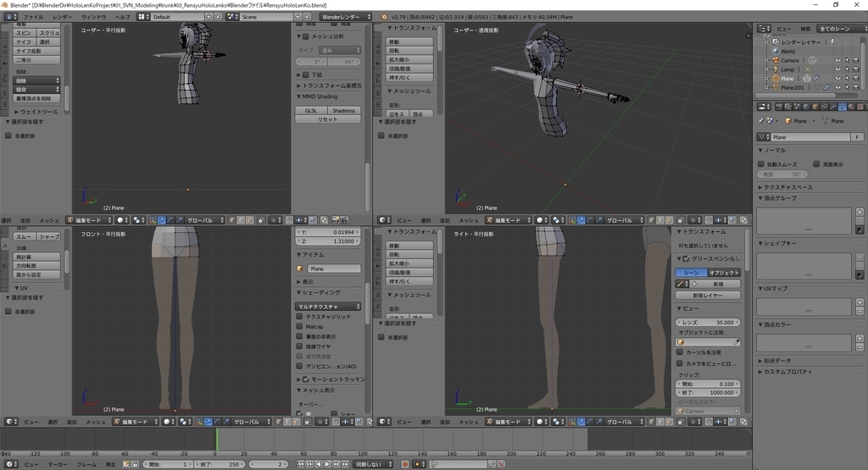Enable the テクスチャソリッド checkbox
Screen dimensions: 868x470
299,316
